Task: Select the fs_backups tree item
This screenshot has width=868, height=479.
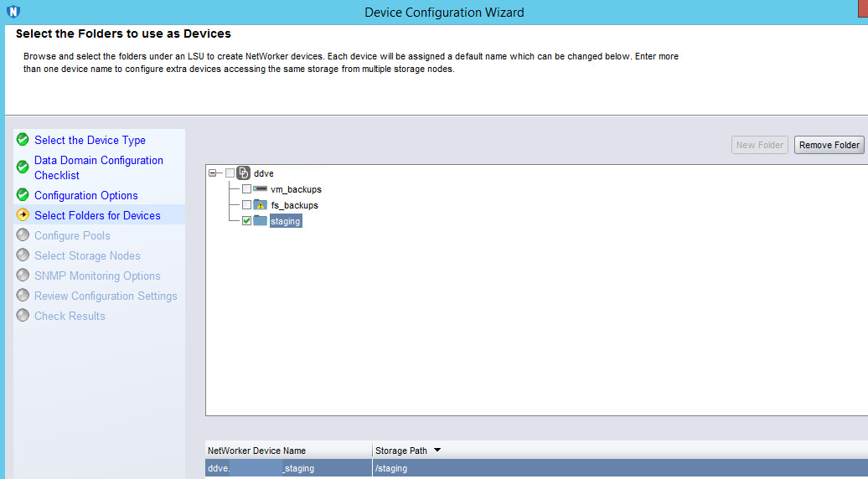Action: pyautogui.click(x=295, y=205)
